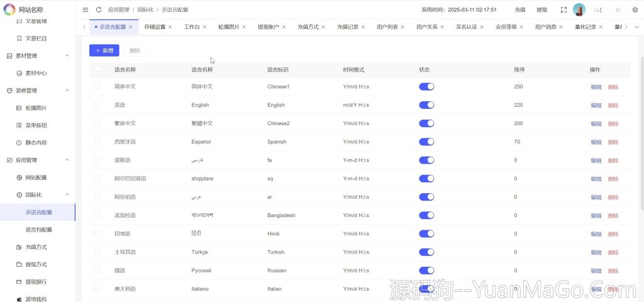Enter fullscreen mode icon
Screen dimensions: 644x302
(563, 10)
